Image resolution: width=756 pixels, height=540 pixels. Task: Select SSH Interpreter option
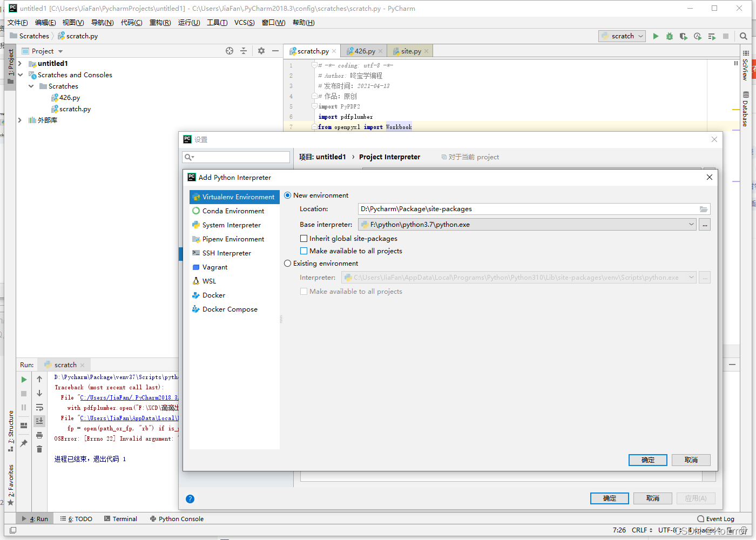click(234, 253)
